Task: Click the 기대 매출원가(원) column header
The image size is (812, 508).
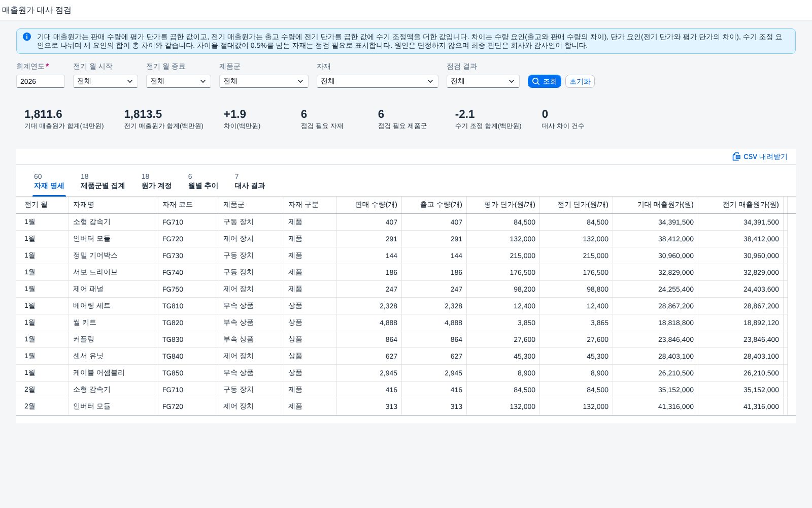Action: click(x=656, y=205)
